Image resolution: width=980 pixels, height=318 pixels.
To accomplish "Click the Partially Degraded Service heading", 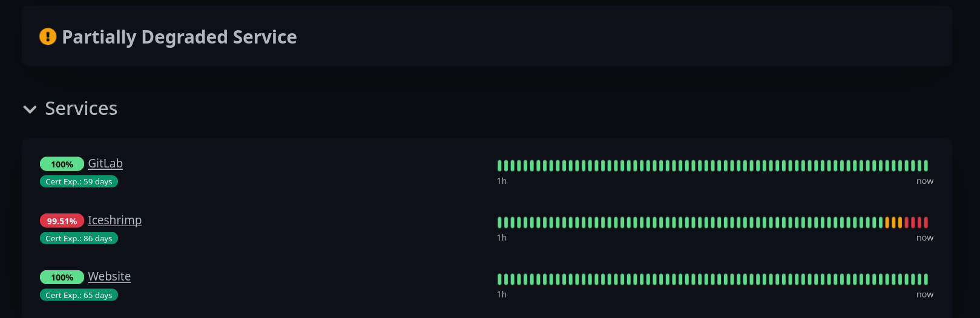I will pyautogui.click(x=179, y=37).
